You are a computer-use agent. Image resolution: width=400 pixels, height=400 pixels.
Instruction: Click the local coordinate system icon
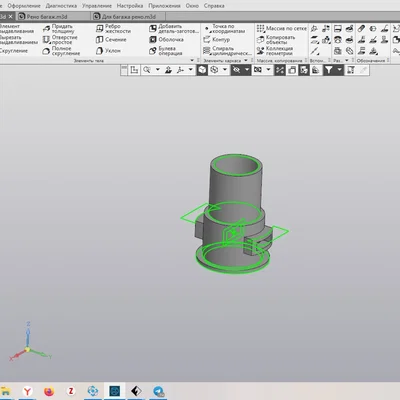point(180,70)
